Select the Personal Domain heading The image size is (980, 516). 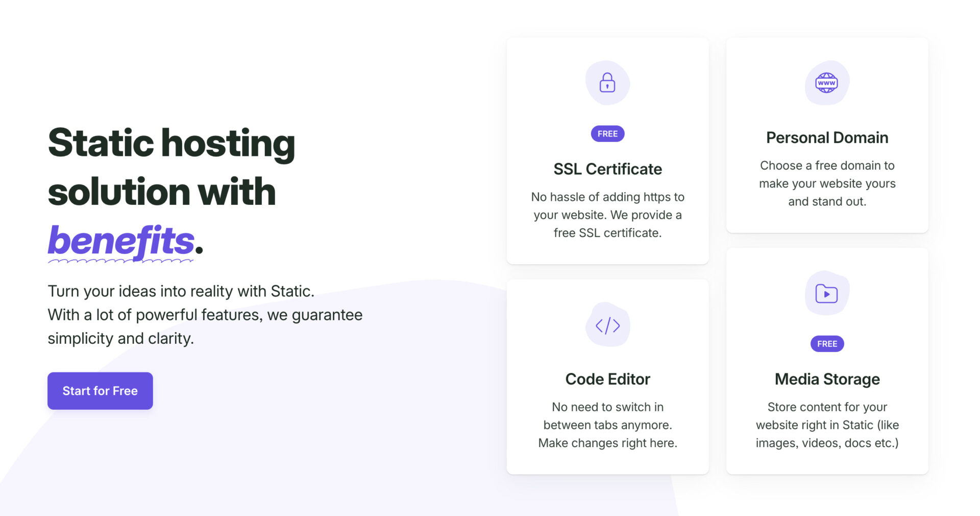coord(827,137)
